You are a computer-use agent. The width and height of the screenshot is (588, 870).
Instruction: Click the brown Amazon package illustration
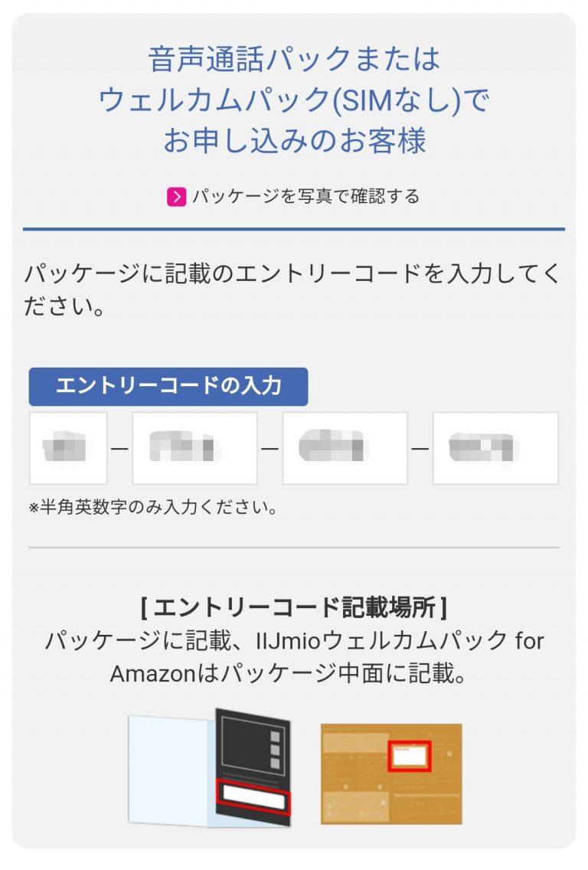[x=391, y=774]
